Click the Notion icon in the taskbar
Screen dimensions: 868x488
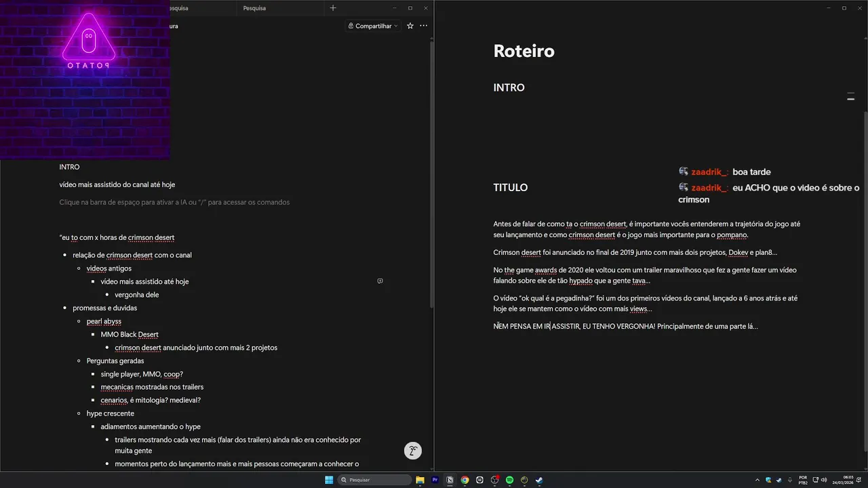(x=450, y=480)
